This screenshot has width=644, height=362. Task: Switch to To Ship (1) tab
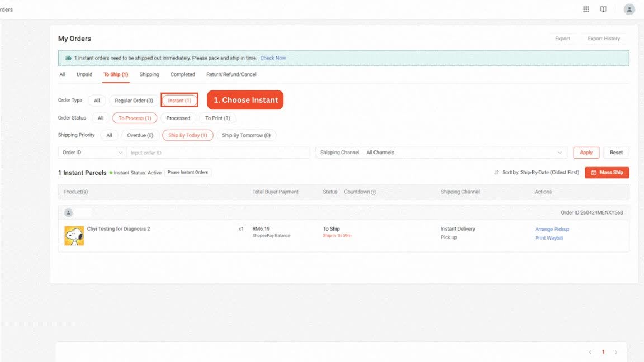[x=116, y=74]
